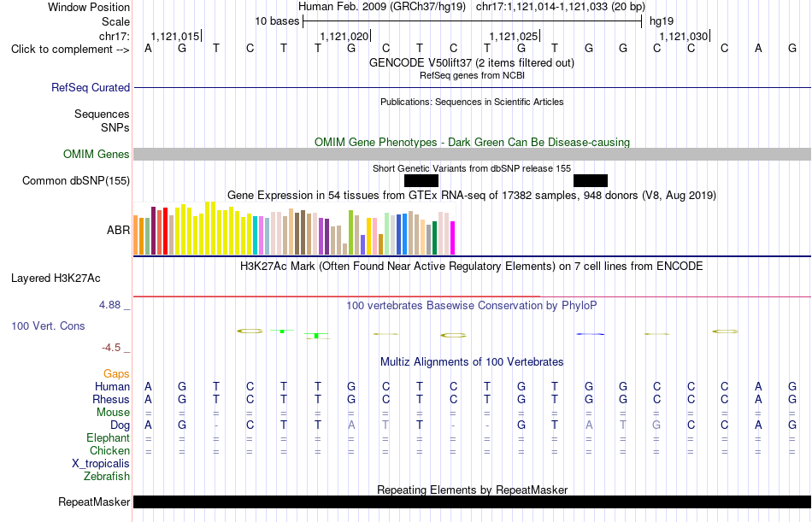Image resolution: width=812 pixels, height=522 pixels.
Task: Click Short Genetic Variants dbSNP 155 title
Action: (x=472, y=168)
